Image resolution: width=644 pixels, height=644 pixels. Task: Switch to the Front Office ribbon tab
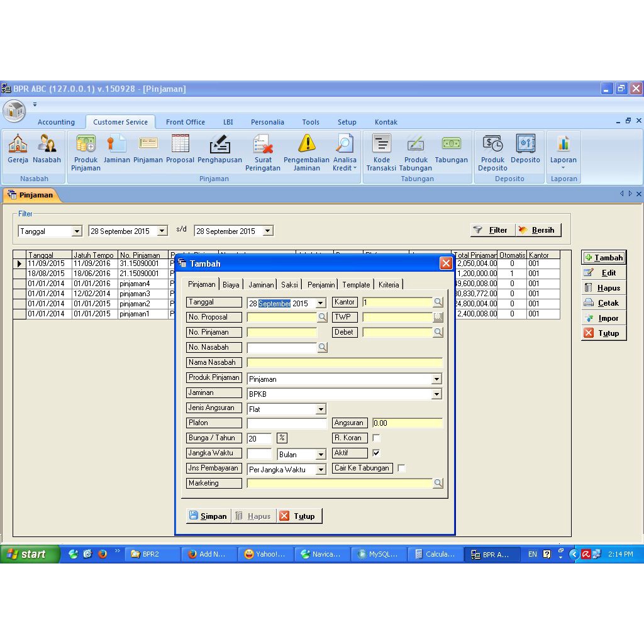click(186, 122)
